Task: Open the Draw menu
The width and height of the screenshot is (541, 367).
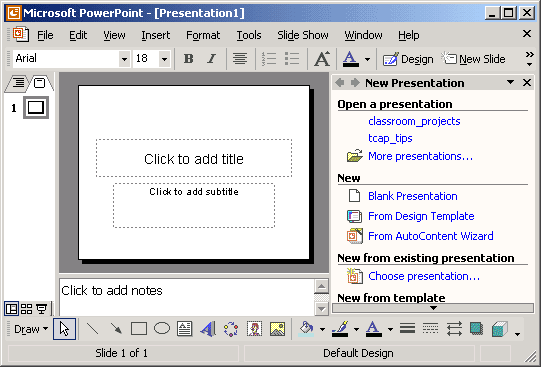Action: (31, 329)
